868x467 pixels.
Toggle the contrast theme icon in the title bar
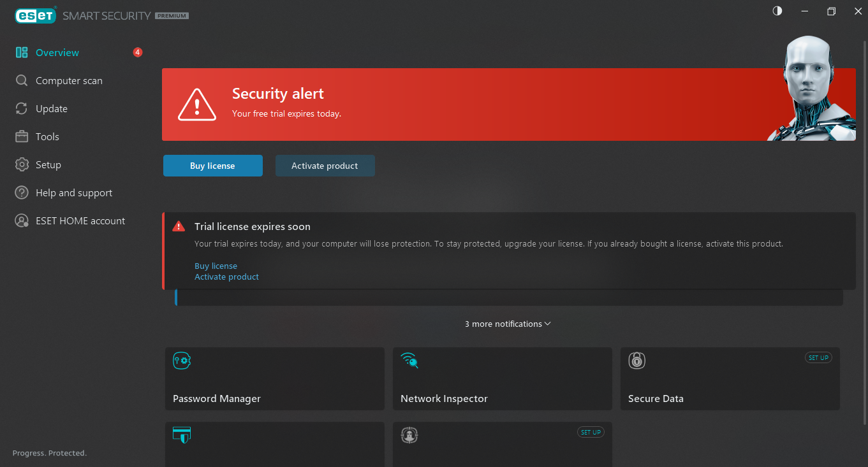coord(777,11)
